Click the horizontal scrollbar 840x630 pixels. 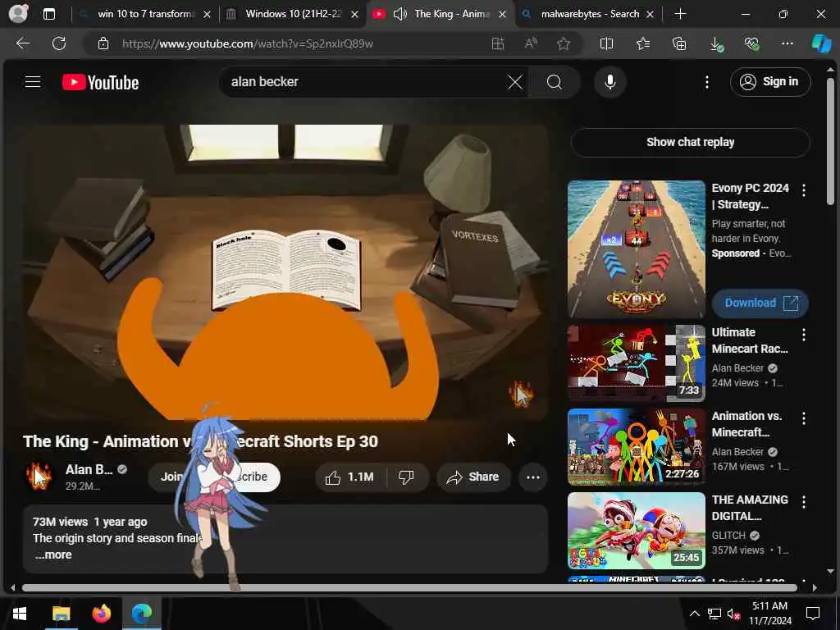coord(410,587)
